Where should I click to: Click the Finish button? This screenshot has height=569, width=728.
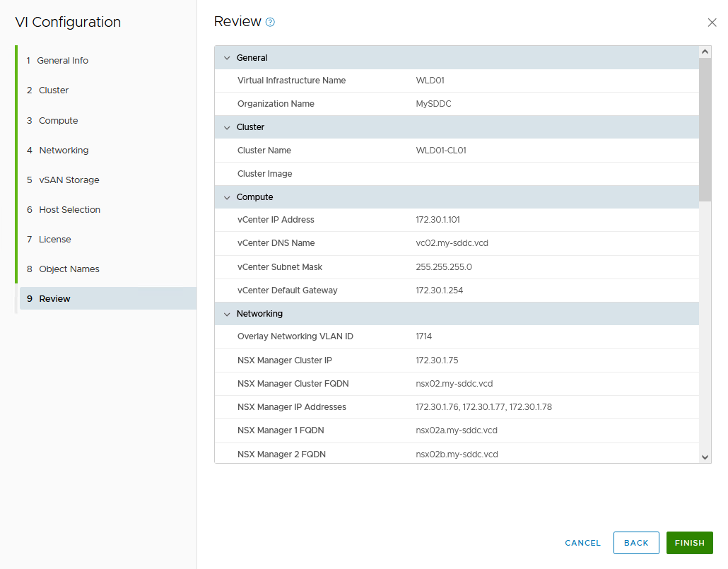coord(689,543)
